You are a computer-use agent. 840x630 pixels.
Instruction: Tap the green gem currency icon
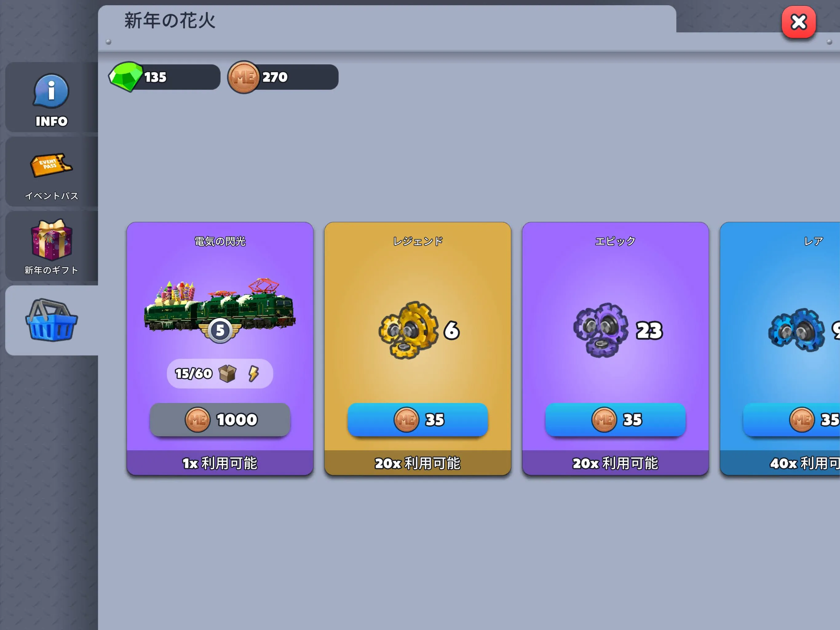point(126,77)
